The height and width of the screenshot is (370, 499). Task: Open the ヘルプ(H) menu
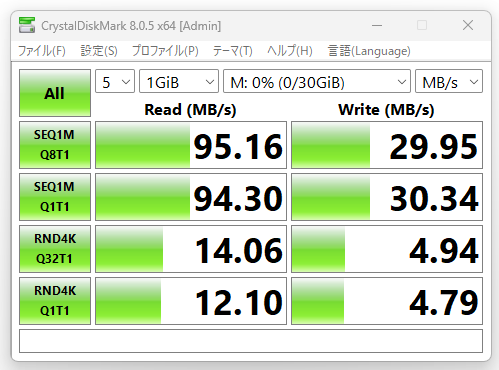[x=290, y=51]
